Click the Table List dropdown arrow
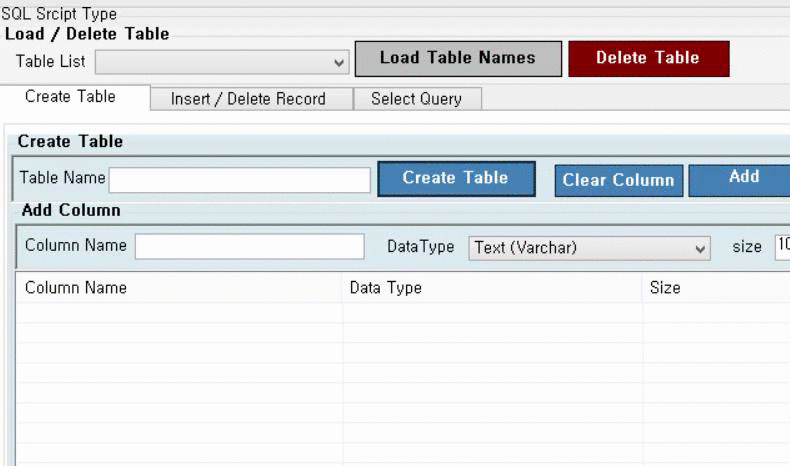Viewport: 790px width, 466px height. tap(339, 62)
